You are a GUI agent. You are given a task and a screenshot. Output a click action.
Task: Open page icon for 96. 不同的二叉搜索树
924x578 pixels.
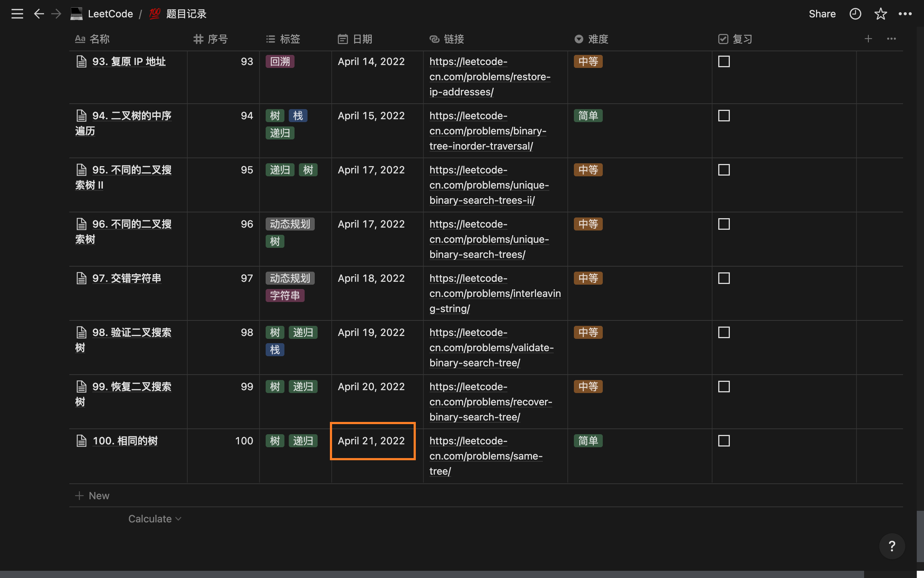81,224
